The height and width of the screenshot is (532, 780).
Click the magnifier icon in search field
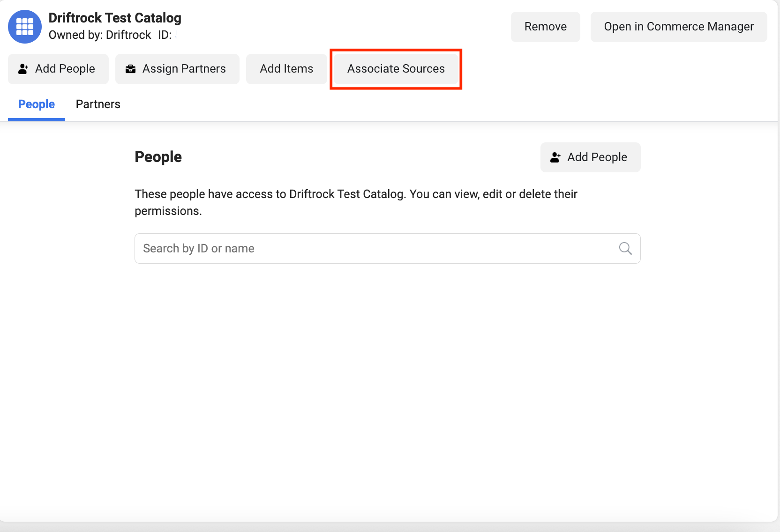tap(625, 248)
